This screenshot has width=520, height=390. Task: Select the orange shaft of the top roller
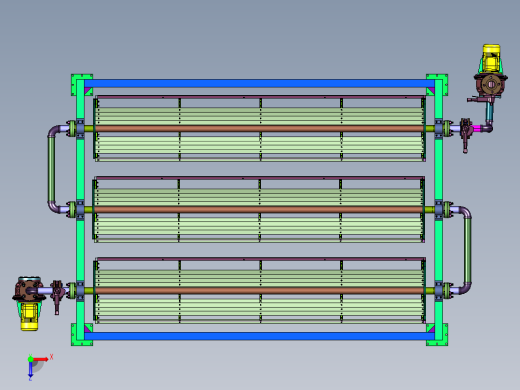tap(259, 129)
